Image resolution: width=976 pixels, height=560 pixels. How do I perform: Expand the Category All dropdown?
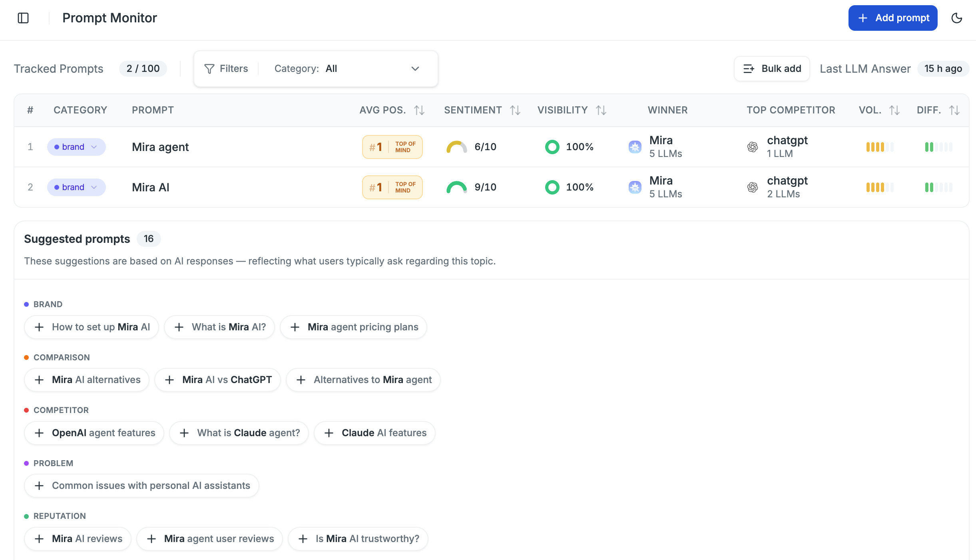pyautogui.click(x=347, y=69)
